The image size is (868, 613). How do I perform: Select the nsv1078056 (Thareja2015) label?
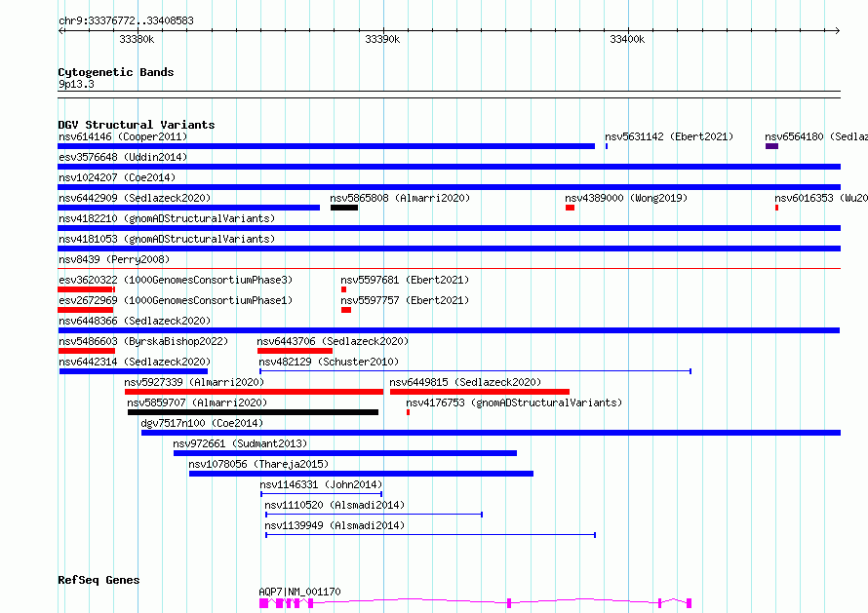pyautogui.click(x=258, y=464)
